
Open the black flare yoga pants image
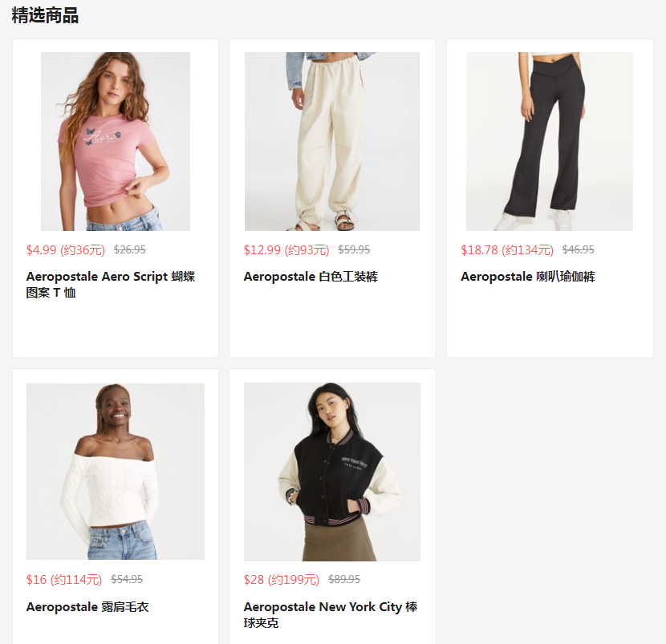[550, 141]
